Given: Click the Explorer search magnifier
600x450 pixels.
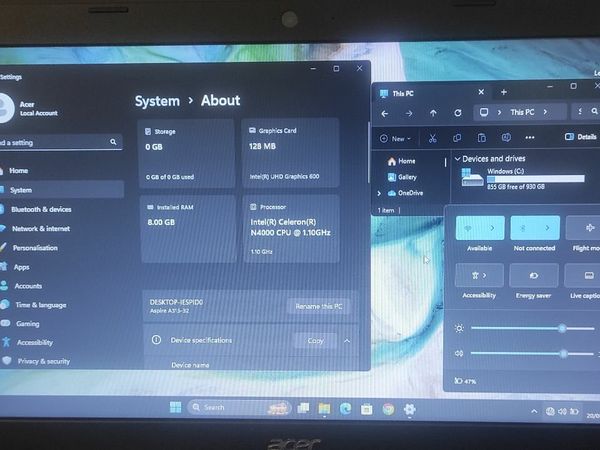Looking at the screenshot, I should (x=594, y=111).
